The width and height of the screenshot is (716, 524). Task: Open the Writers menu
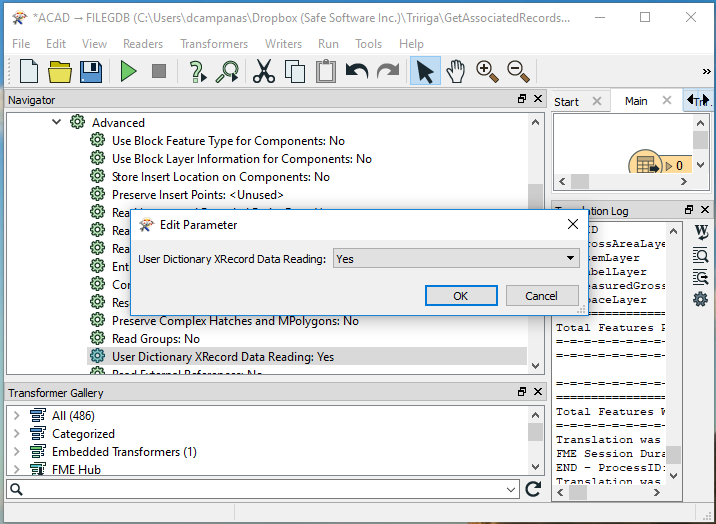click(x=283, y=44)
